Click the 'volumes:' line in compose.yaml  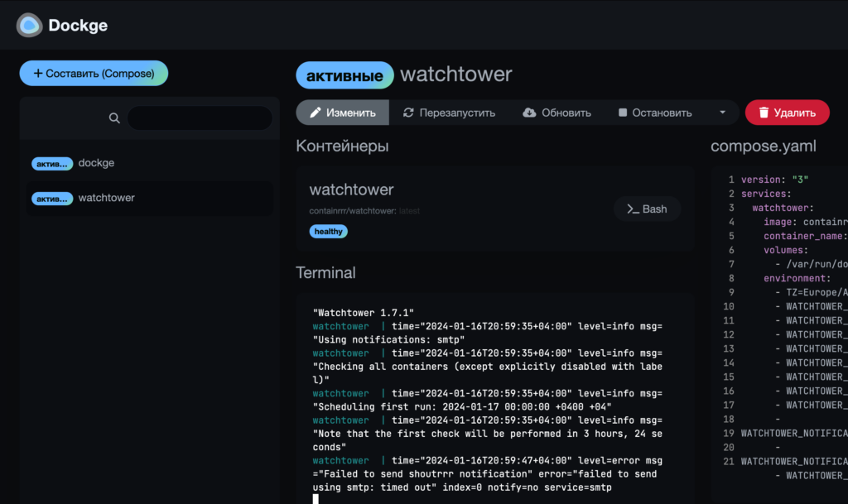click(x=786, y=250)
